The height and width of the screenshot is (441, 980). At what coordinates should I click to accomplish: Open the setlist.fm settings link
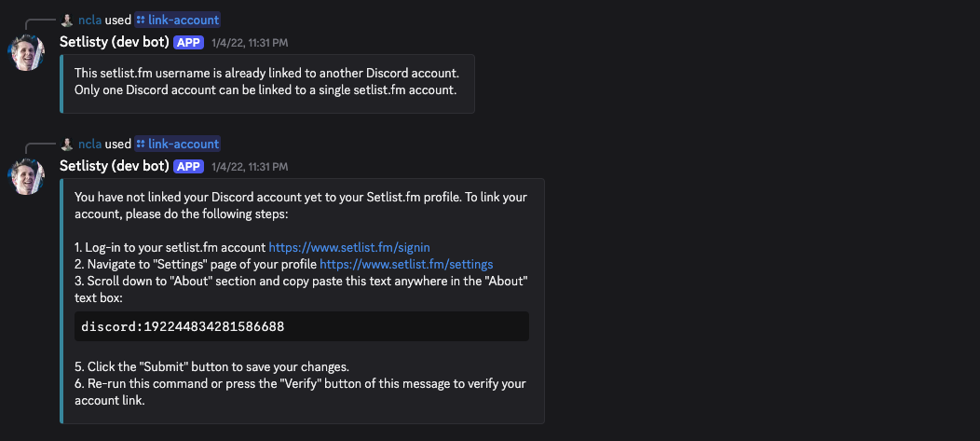(406, 264)
